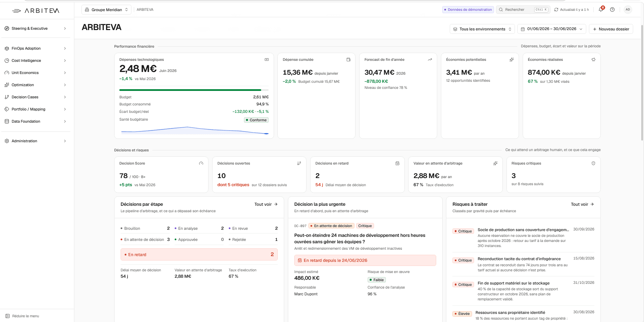Click the ARBITEVA logo in sidebar
644x322 pixels.
(36, 11)
